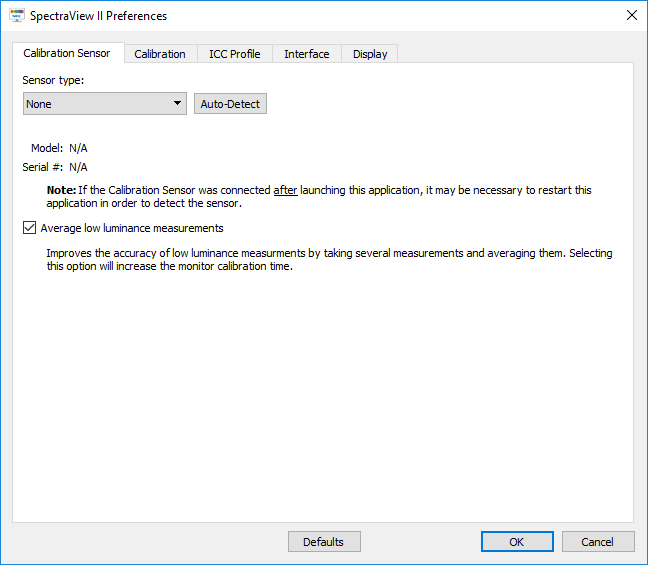Image resolution: width=648 pixels, height=565 pixels.
Task: Select the Calibration Sensor tab
Action: (68, 53)
